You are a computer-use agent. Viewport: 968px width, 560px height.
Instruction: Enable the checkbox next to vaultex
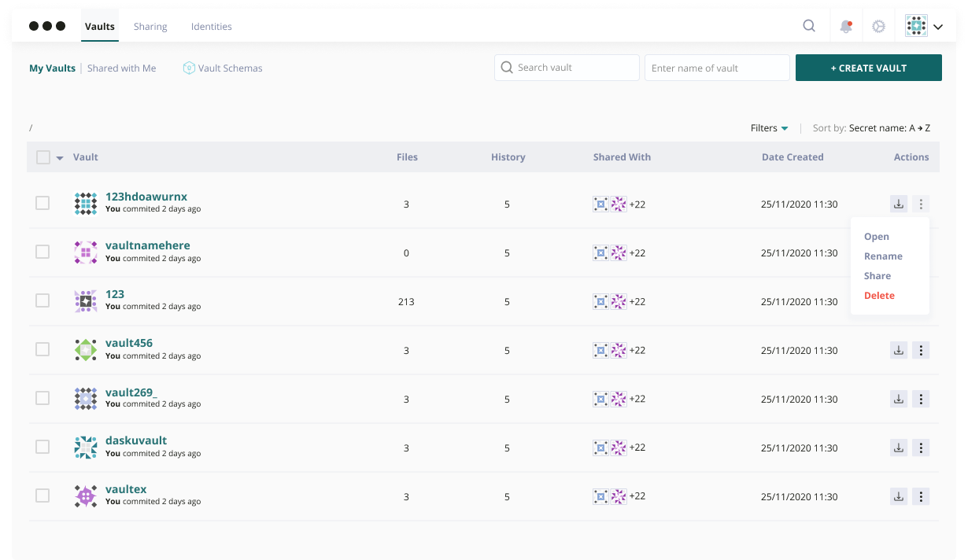(42, 496)
